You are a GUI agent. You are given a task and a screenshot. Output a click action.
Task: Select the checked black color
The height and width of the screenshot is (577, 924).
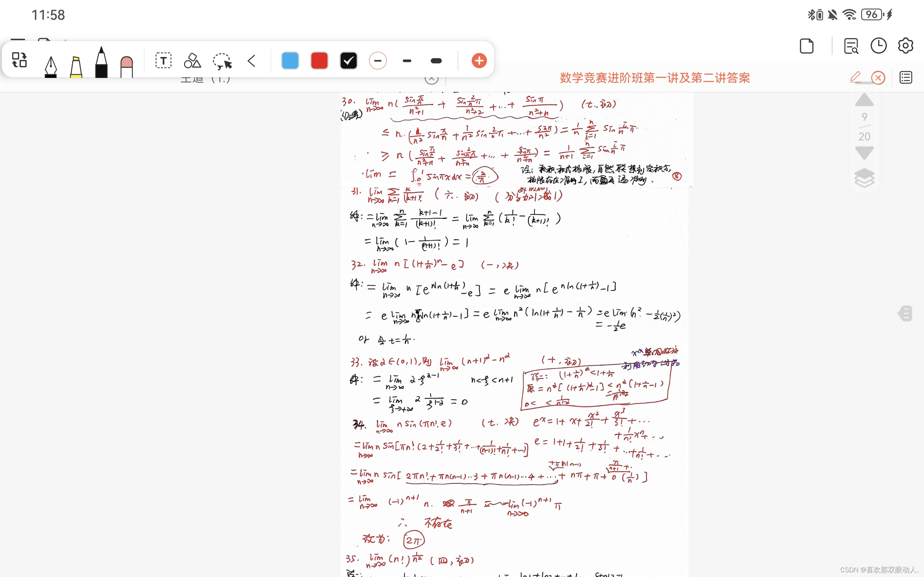click(349, 61)
